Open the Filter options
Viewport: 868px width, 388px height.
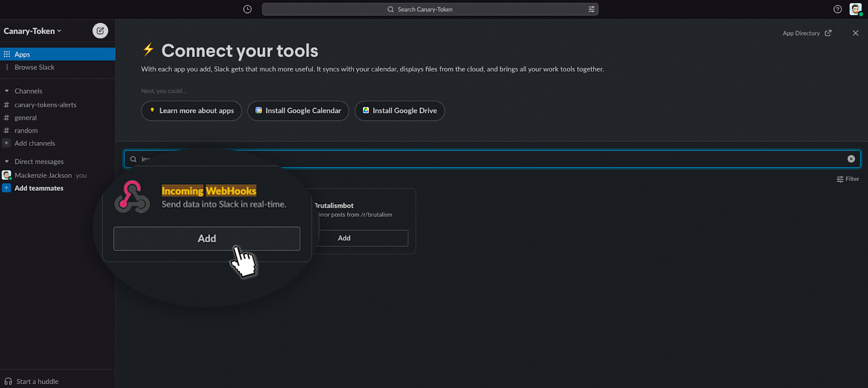pos(848,179)
